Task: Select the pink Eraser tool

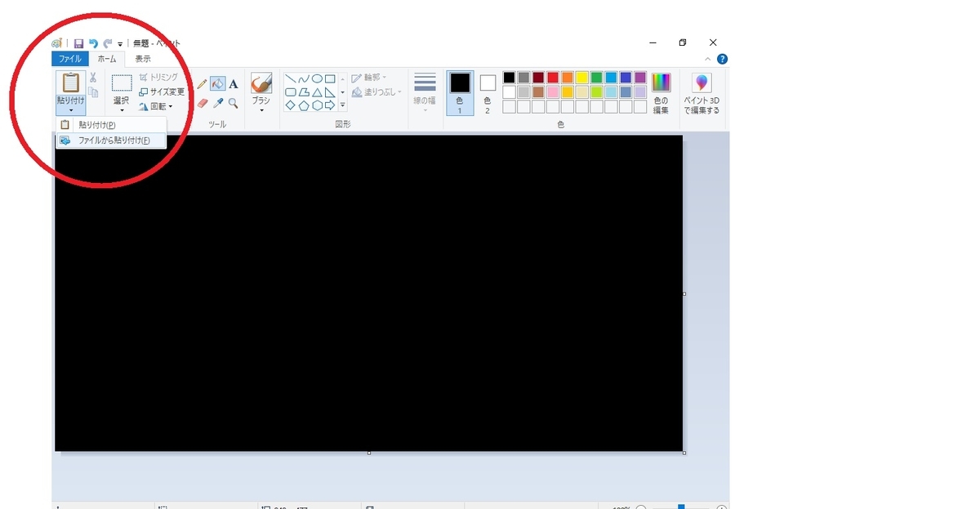Action: point(203,103)
